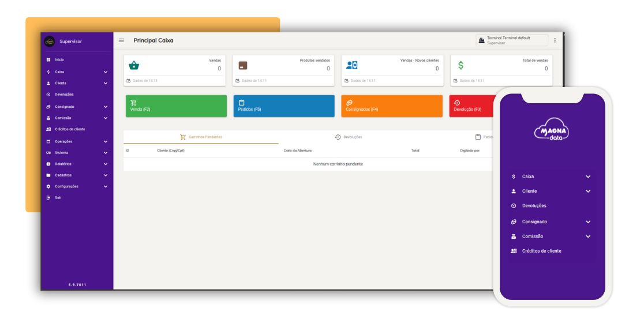This screenshot has height=323, width=644.
Task: Switch to the Carrinhos Pendentes tab
Action: point(201,137)
